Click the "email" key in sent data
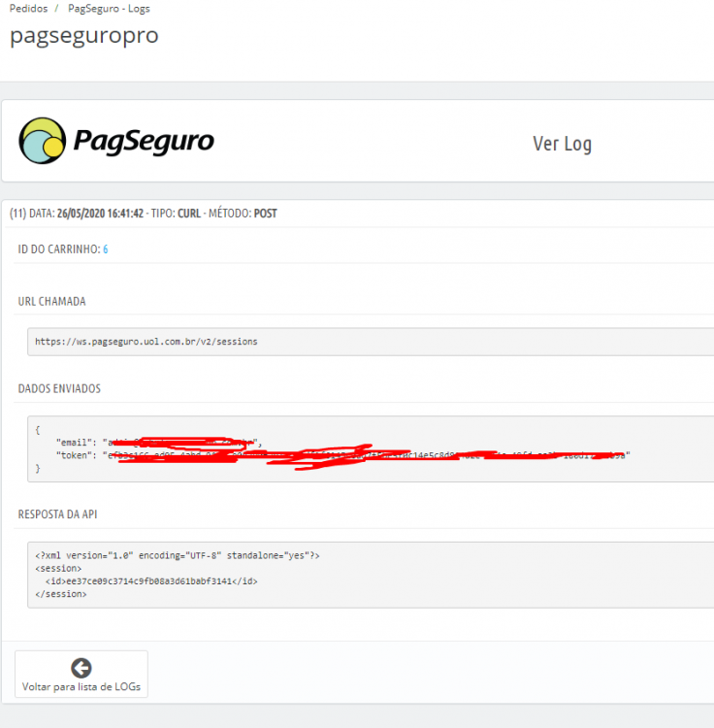The image size is (714, 728). [x=74, y=443]
